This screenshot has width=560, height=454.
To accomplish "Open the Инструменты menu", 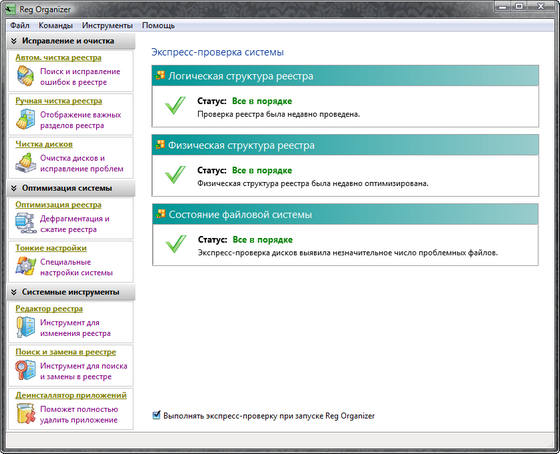I will [x=107, y=26].
